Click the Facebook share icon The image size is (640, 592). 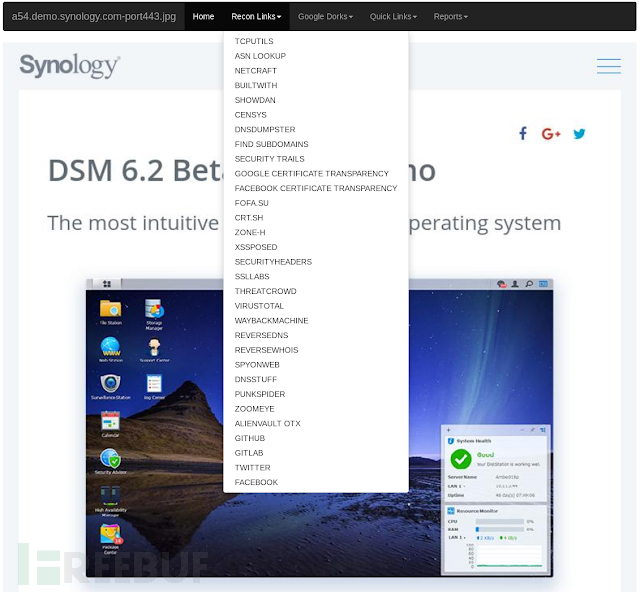(x=523, y=134)
